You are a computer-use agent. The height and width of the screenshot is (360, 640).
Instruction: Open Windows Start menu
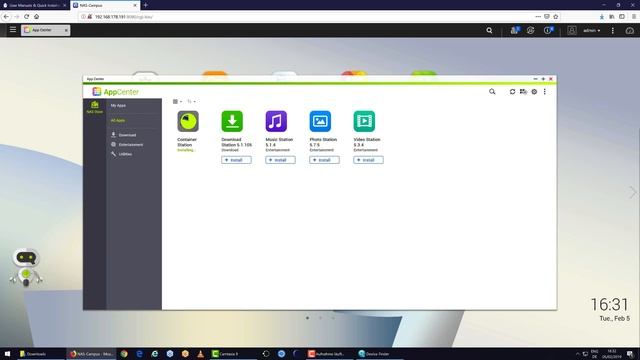7,354
